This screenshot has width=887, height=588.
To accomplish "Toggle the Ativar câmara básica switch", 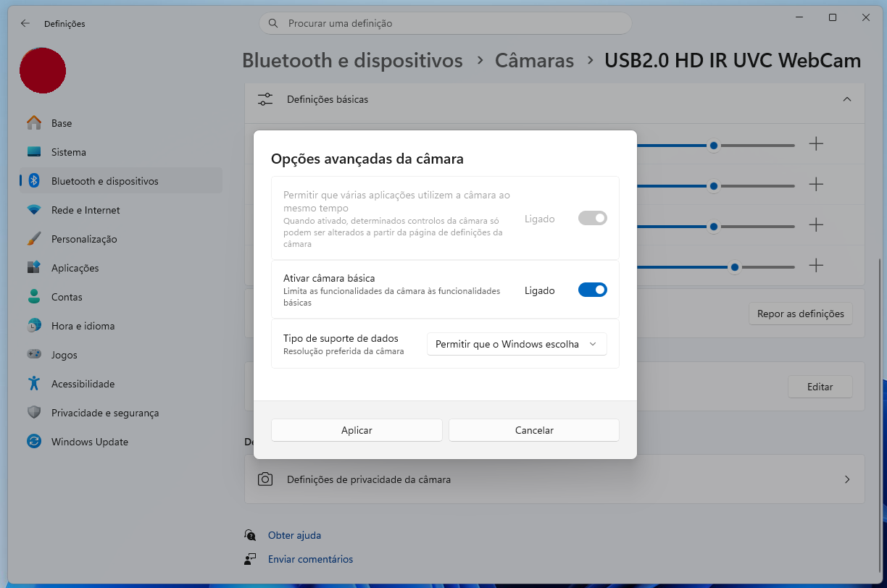I will [x=592, y=290].
